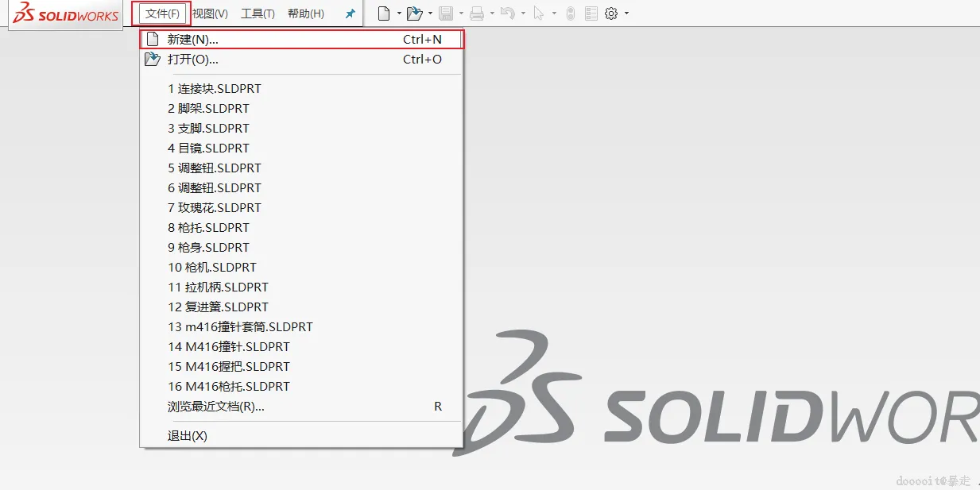Expand the Undo dropdown arrow
This screenshot has width=980, height=490.
point(523,14)
